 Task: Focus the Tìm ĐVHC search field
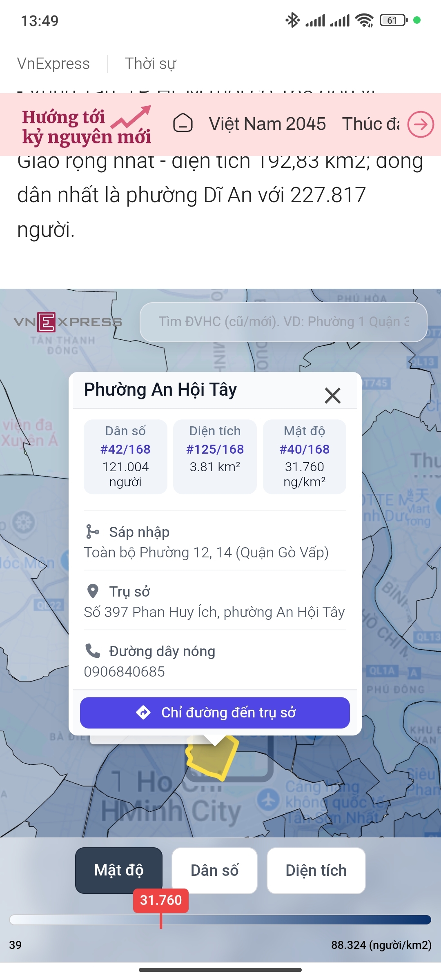coord(283,322)
